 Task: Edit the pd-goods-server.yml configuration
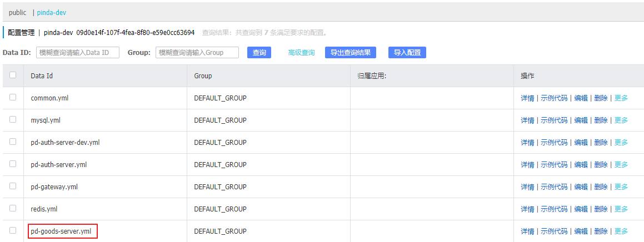coord(581,231)
